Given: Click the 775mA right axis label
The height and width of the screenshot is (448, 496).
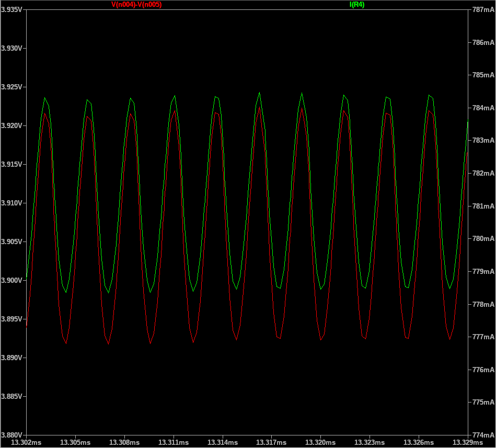Looking at the screenshot, I should [x=483, y=403].
